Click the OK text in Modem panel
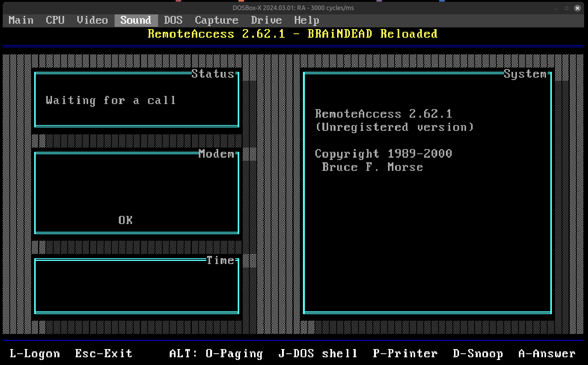Screen dimensions: 588x365 (125, 220)
